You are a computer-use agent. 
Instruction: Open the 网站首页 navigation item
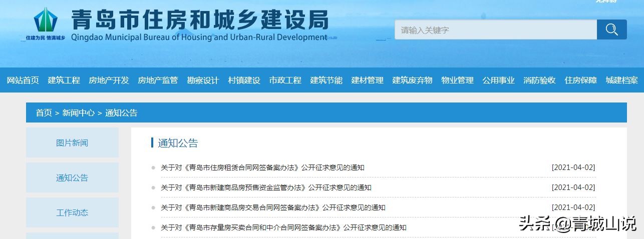(23, 80)
